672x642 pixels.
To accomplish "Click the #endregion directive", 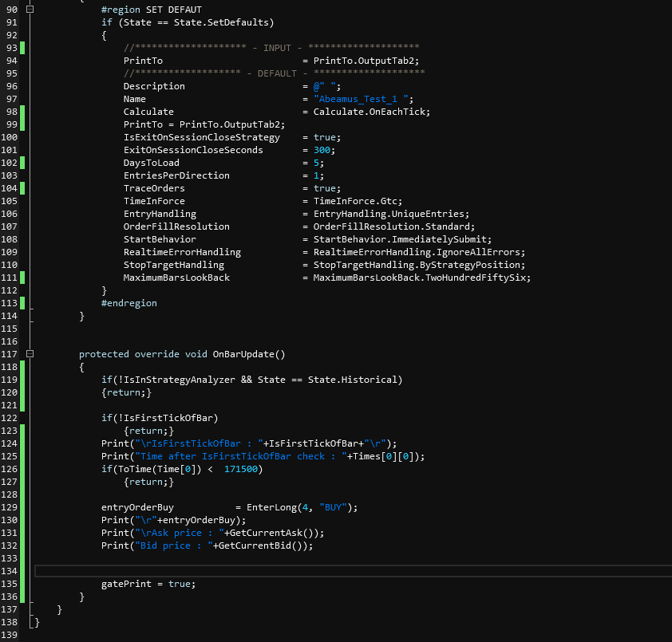I will coord(129,303).
